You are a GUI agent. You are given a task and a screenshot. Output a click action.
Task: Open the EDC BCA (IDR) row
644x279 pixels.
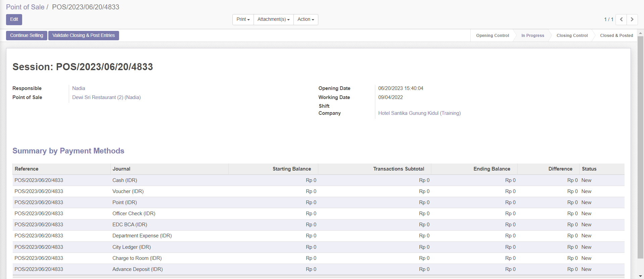[318, 225]
